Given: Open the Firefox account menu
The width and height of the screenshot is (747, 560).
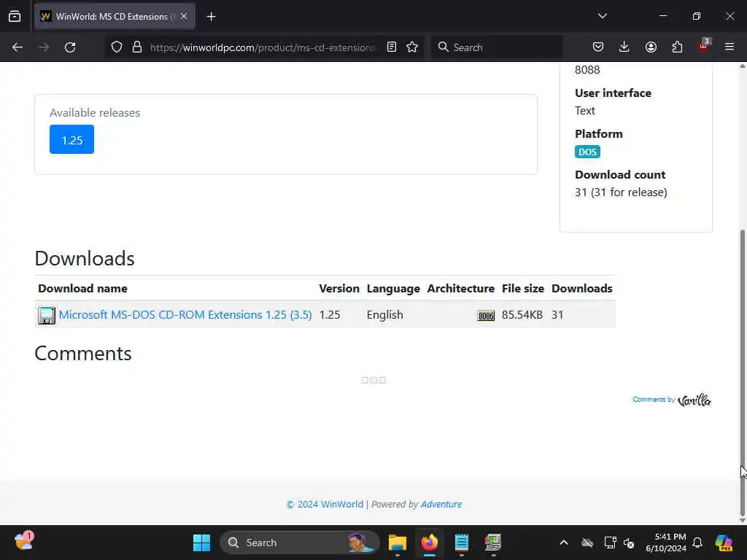Looking at the screenshot, I should click(x=651, y=47).
